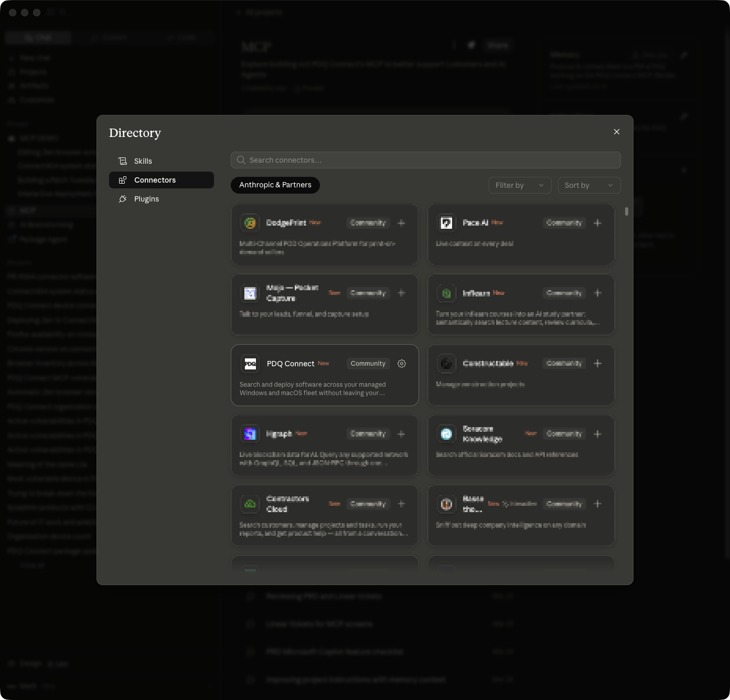Add the DodgePrint connector with plus

point(401,223)
